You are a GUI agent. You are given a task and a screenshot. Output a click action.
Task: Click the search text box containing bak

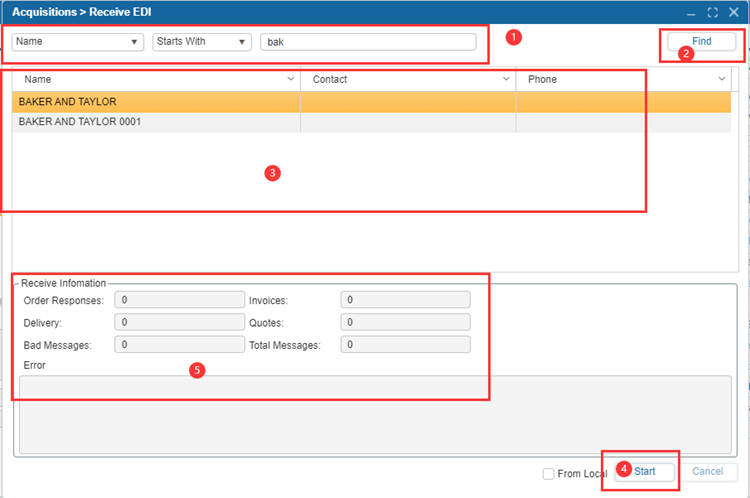click(x=368, y=42)
